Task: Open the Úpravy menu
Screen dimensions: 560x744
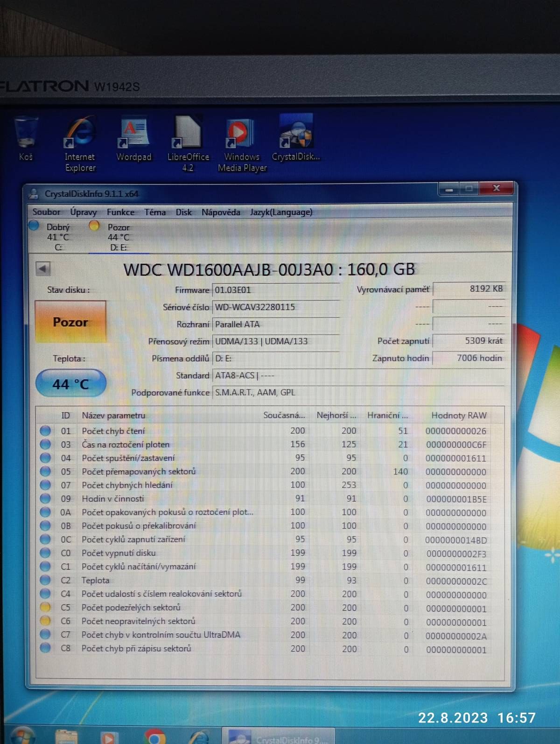Action: (x=84, y=212)
